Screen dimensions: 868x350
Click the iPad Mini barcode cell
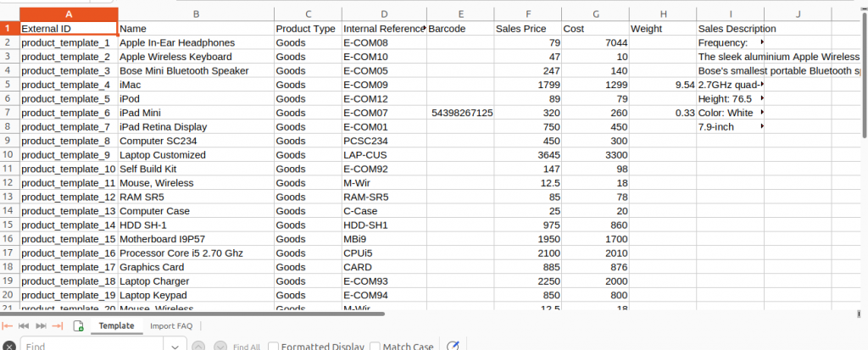(x=460, y=113)
